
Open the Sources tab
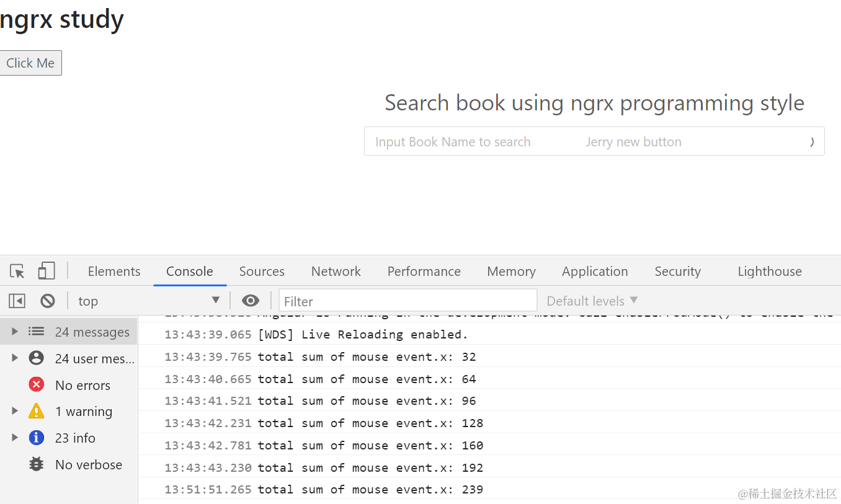[262, 272]
